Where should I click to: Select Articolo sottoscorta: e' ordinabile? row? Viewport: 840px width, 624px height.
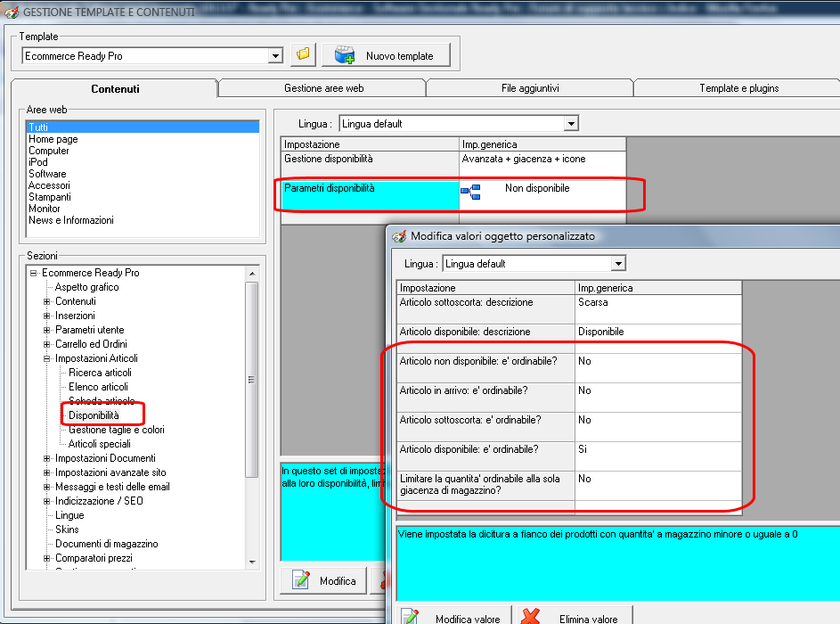point(485,427)
